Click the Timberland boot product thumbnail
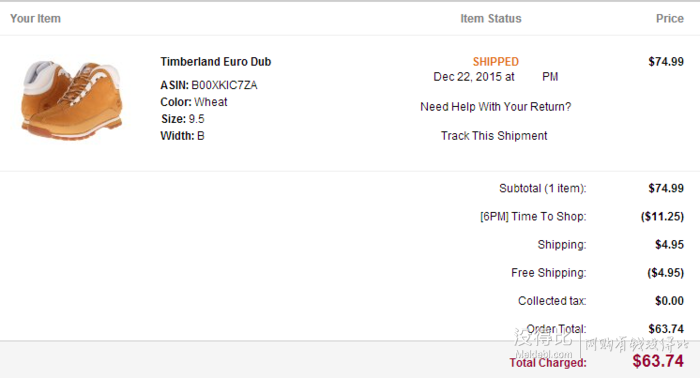The height and width of the screenshot is (378, 700). [71, 100]
